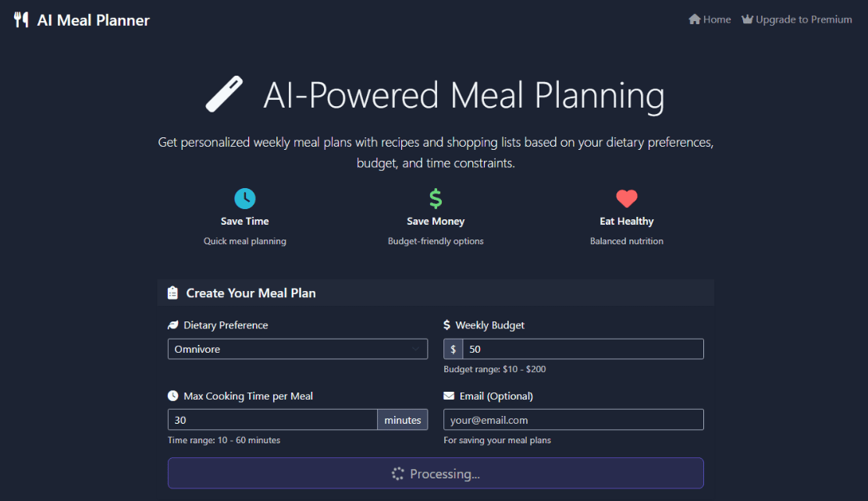The width and height of the screenshot is (868, 501).
Task: Select the Email (Optional) input box
Action: (573, 420)
